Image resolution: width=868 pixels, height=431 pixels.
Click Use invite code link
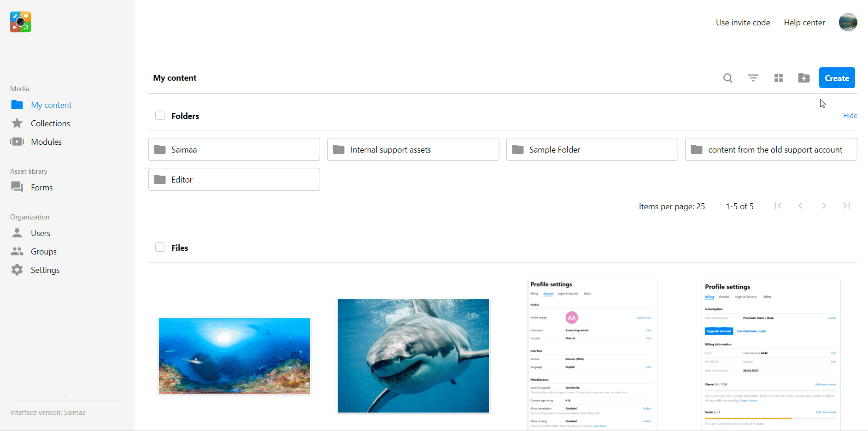[x=743, y=23]
